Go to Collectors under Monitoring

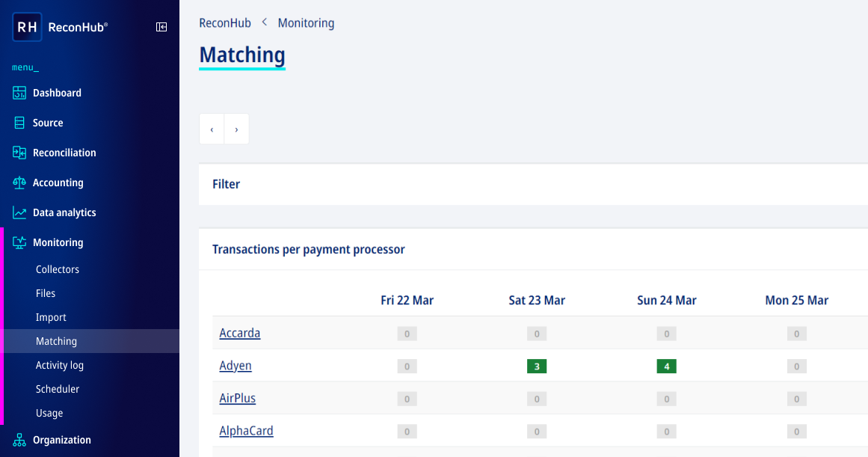click(58, 269)
